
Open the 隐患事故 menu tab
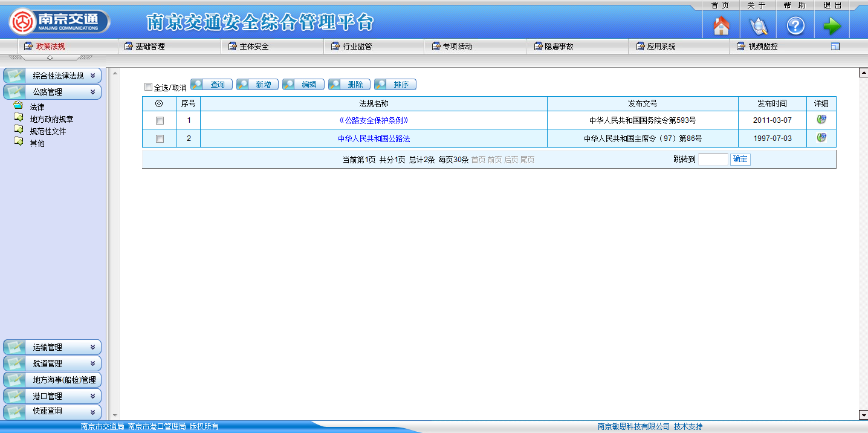(559, 47)
